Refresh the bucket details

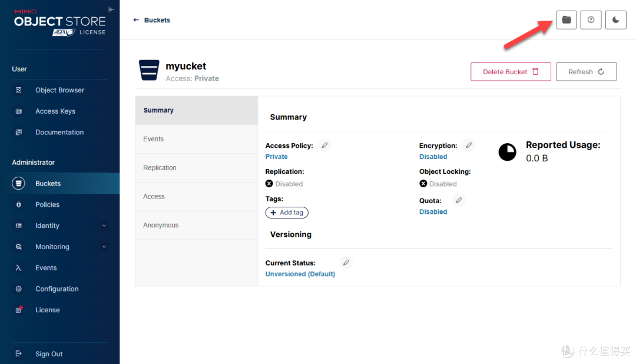click(x=586, y=72)
